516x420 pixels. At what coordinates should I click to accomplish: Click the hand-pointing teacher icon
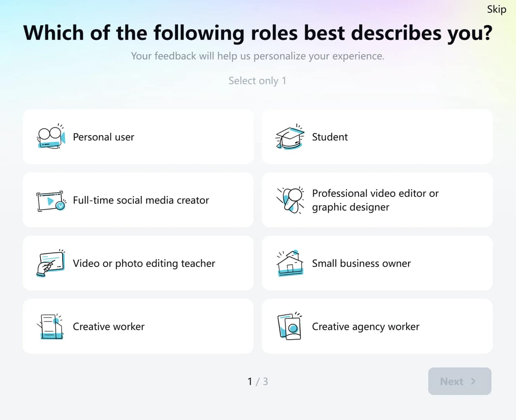pyautogui.click(x=51, y=263)
